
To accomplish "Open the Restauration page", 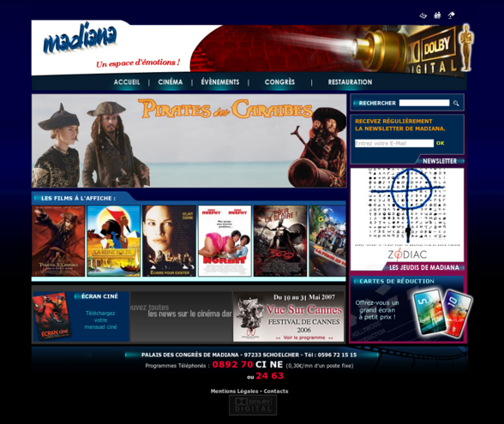I will coord(350,82).
